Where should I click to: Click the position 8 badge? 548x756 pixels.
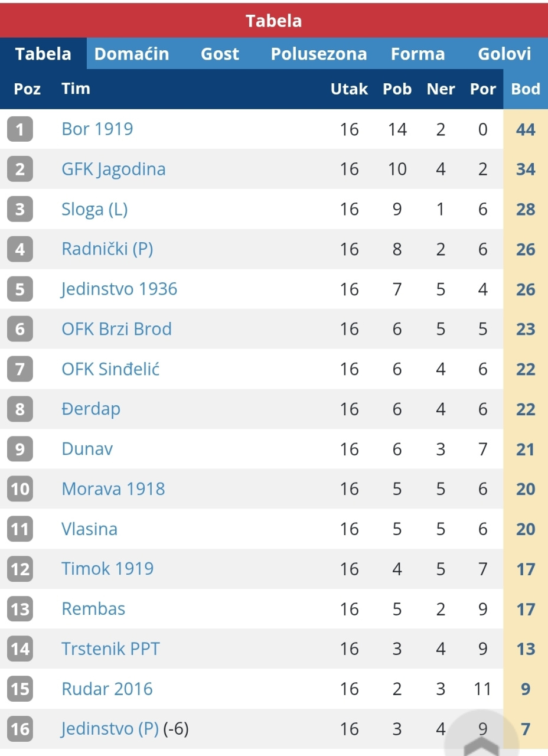coord(20,409)
